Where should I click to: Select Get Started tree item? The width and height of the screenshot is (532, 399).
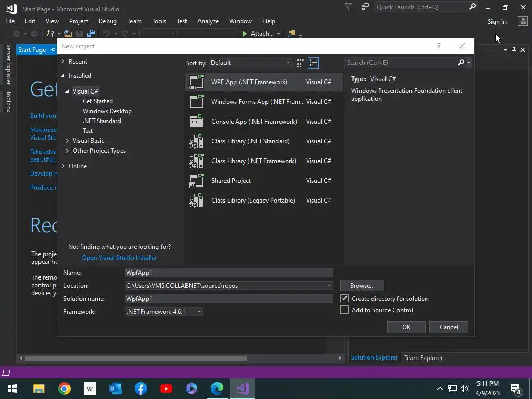click(97, 101)
